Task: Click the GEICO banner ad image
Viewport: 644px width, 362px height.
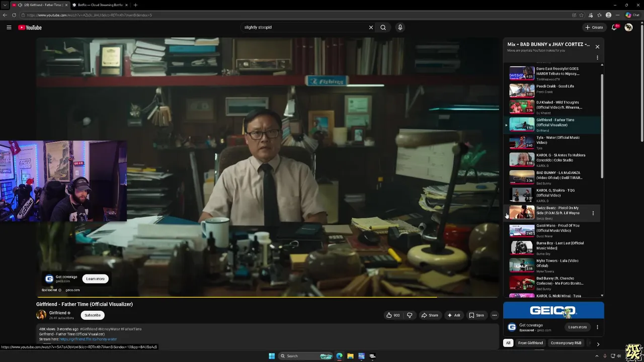Action: point(553,311)
